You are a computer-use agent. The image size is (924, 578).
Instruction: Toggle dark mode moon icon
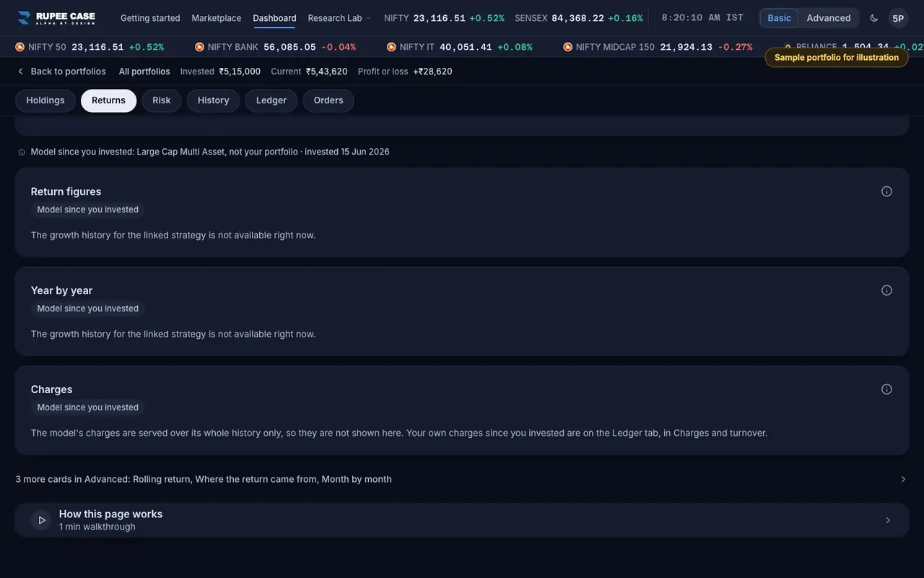click(x=874, y=18)
